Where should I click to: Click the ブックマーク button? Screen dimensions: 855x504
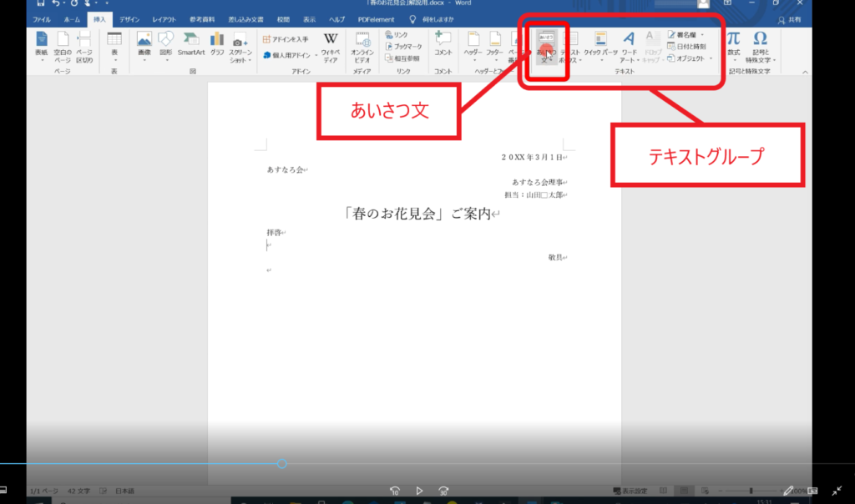[x=404, y=47]
